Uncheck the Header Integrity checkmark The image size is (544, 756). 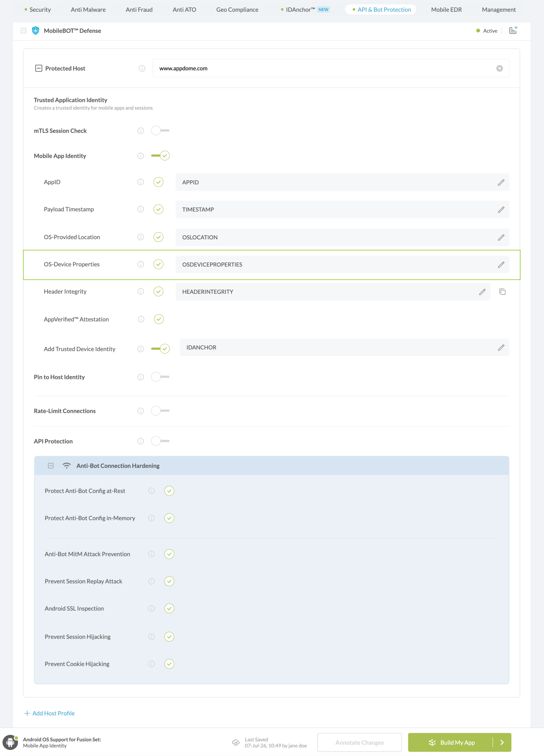(x=158, y=292)
